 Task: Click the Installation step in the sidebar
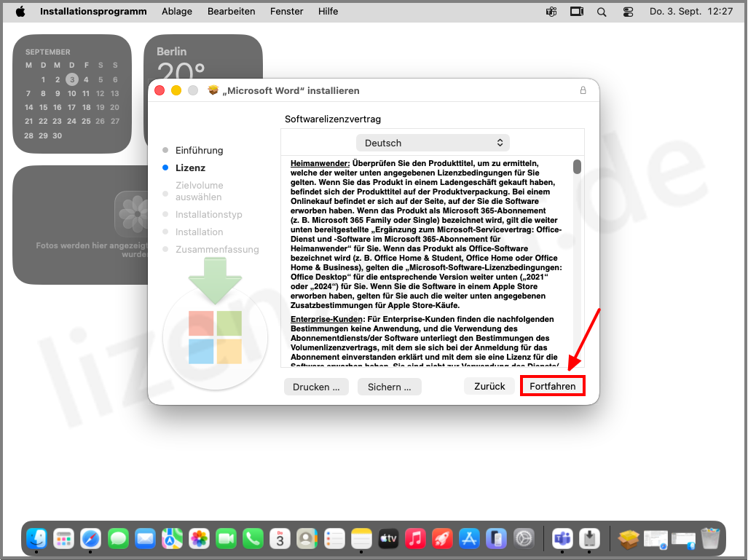(x=199, y=232)
